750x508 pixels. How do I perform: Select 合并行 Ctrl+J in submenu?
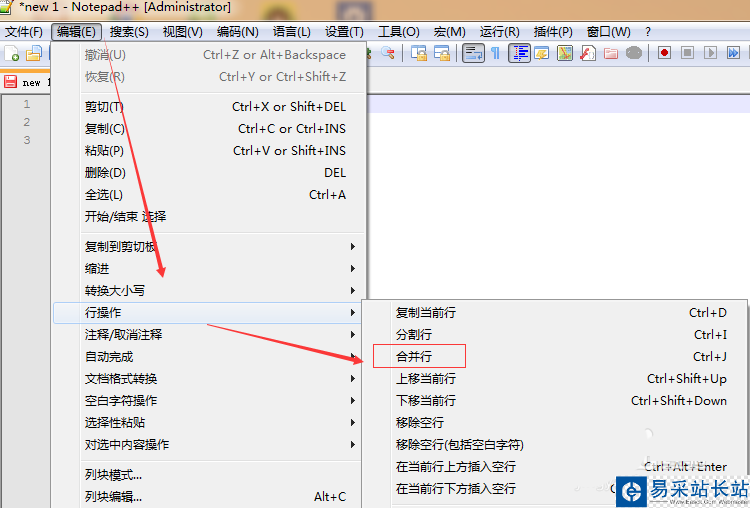tap(555, 356)
